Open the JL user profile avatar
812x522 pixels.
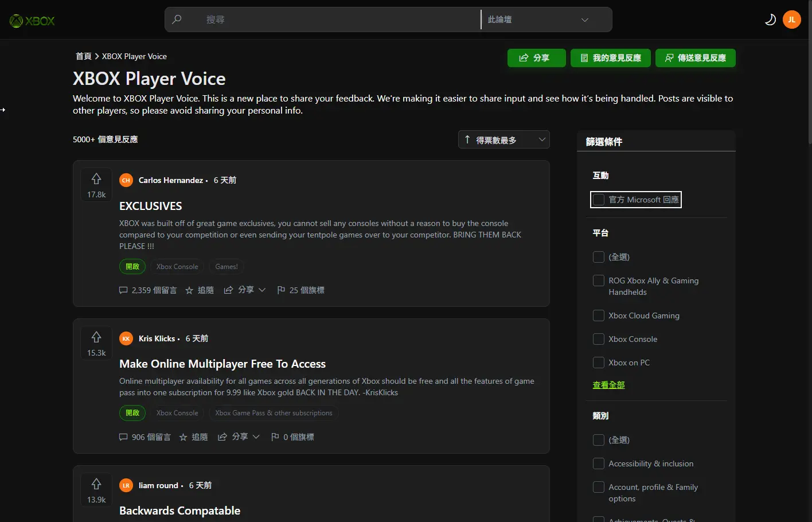792,20
